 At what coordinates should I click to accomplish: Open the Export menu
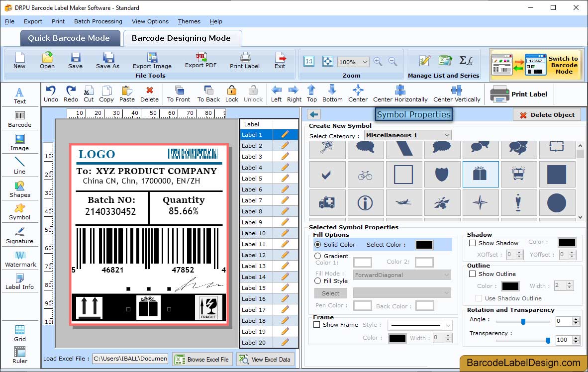(x=33, y=21)
